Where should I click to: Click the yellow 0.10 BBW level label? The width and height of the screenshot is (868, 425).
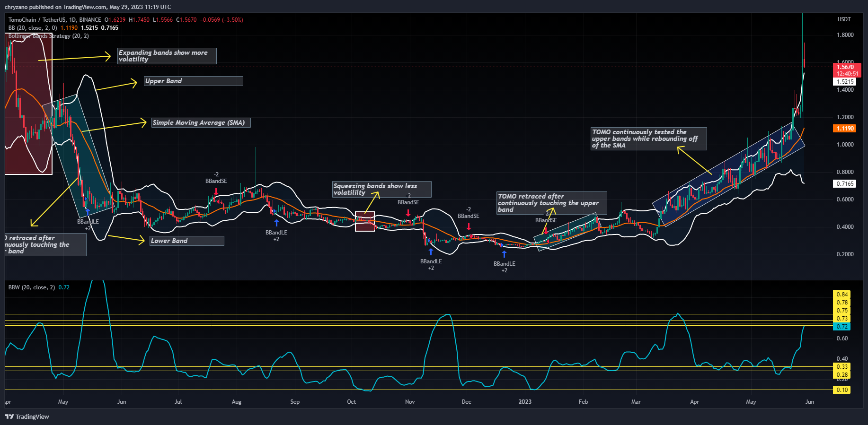coord(842,390)
